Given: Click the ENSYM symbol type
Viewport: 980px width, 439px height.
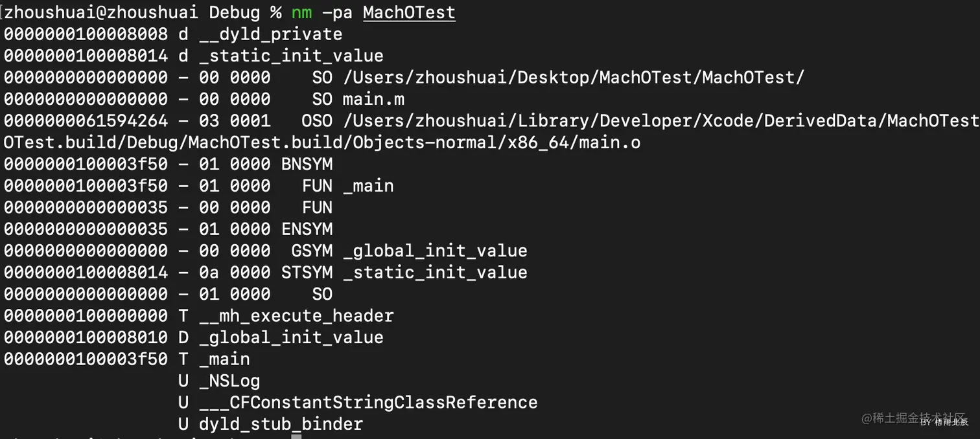Looking at the screenshot, I should point(307,229).
